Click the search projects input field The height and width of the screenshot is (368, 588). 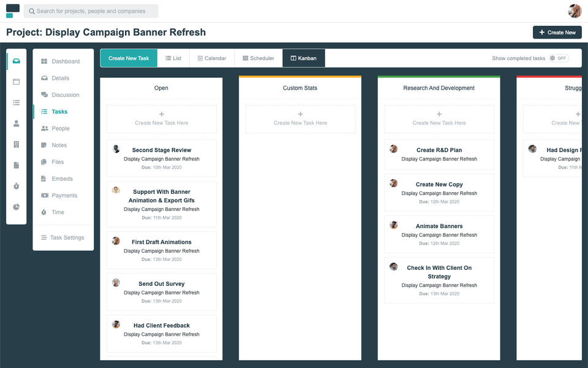pyautogui.click(x=91, y=11)
